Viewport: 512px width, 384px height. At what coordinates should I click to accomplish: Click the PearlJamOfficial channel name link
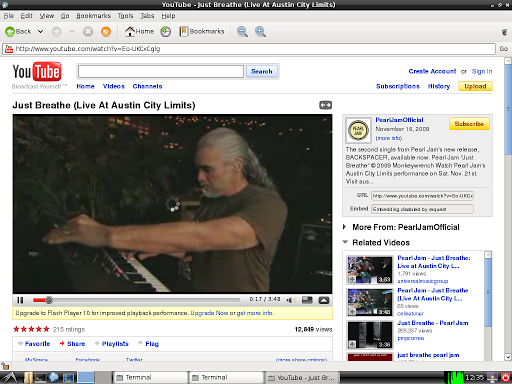tap(399, 120)
